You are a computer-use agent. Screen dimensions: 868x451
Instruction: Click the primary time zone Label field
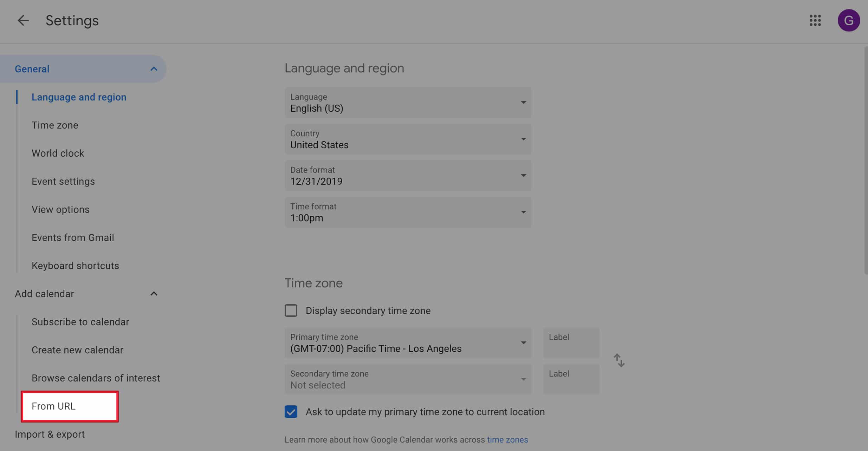point(571,343)
